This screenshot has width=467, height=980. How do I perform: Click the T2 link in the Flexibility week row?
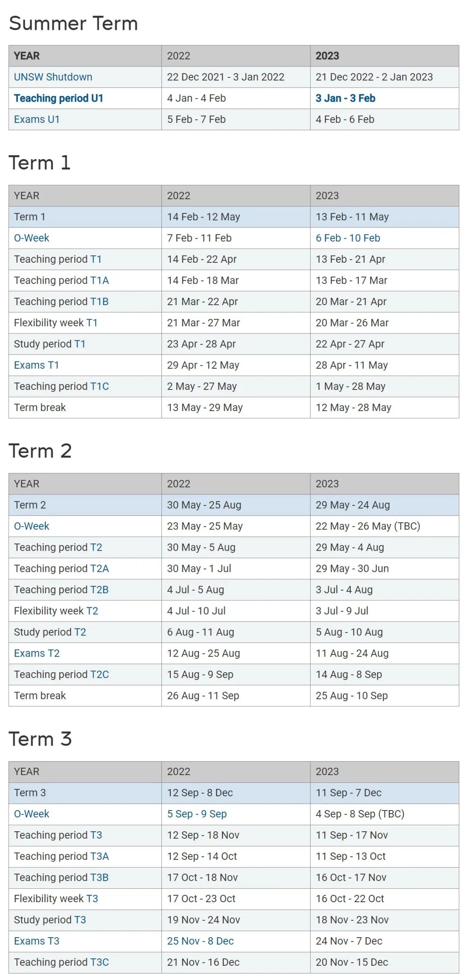[x=92, y=610]
